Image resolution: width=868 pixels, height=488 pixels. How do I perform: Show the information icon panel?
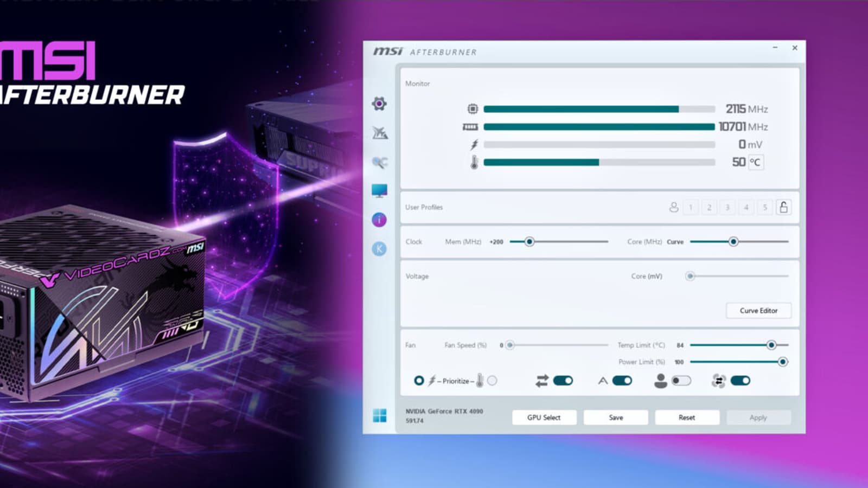[379, 220]
